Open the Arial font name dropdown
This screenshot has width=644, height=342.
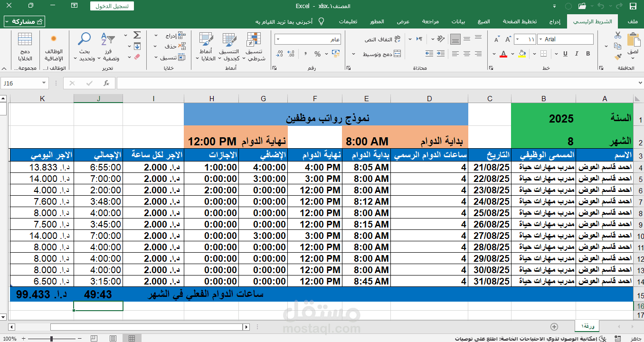pyautogui.click(x=540, y=39)
